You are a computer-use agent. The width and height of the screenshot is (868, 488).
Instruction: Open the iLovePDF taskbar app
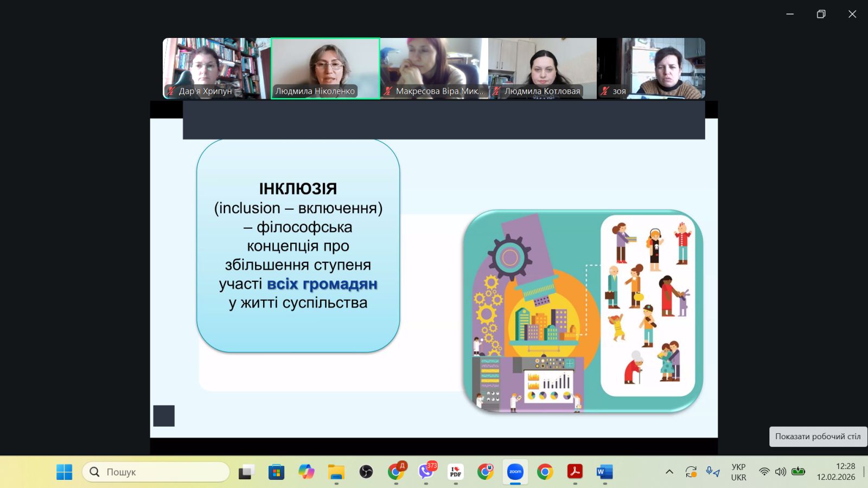456,472
